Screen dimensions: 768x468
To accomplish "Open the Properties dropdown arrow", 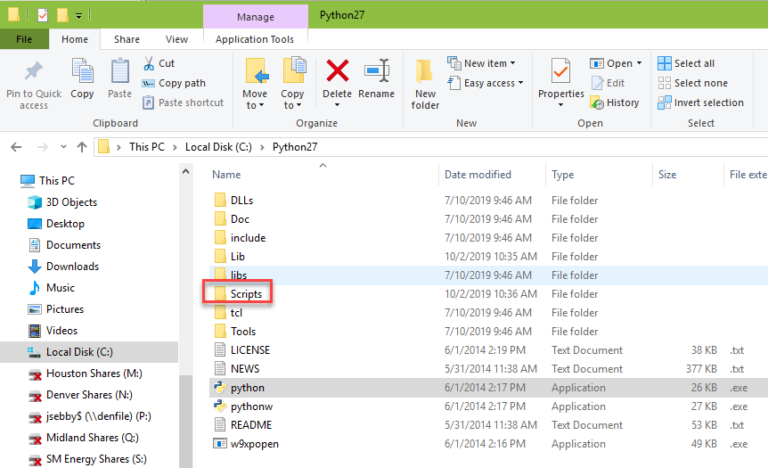I will click(x=561, y=105).
